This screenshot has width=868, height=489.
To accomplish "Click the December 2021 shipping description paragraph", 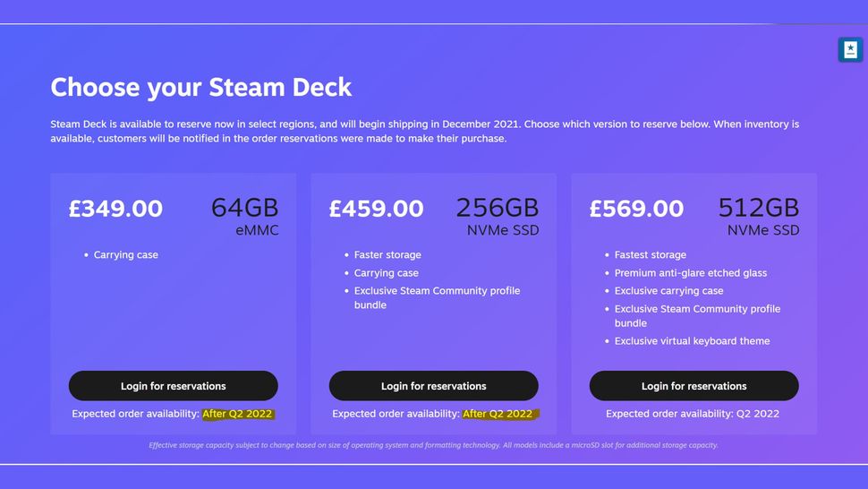I will pos(425,131).
